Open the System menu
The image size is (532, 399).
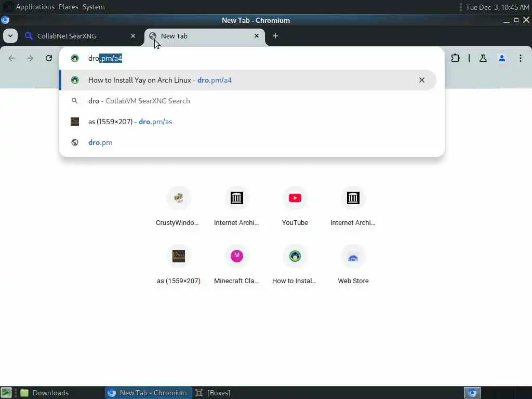point(94,7)
